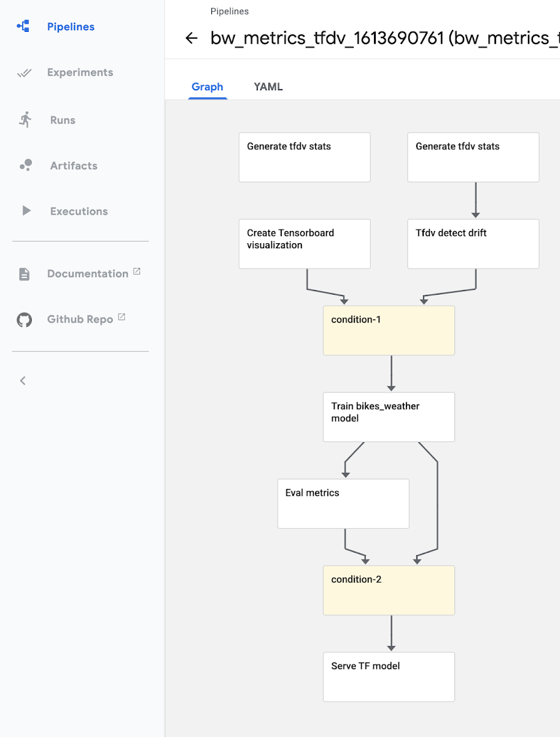Select the Serve TF model node

coord(389,677)
